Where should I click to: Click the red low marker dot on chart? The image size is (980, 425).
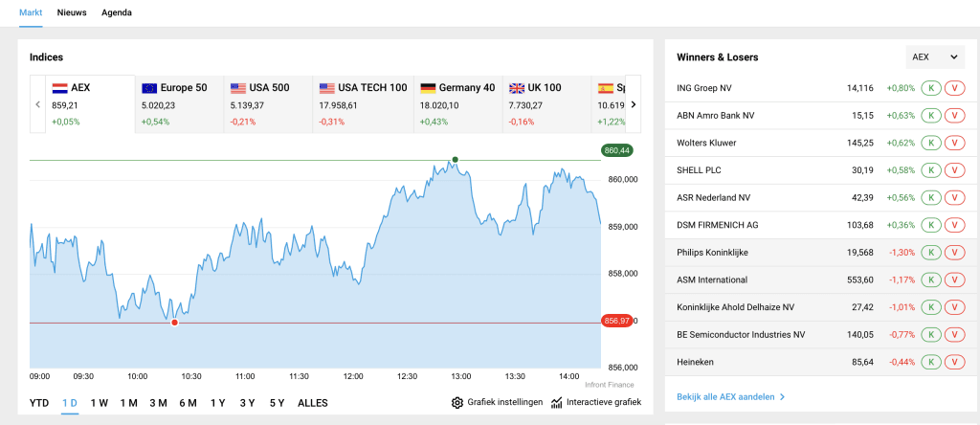coord(174,323)
